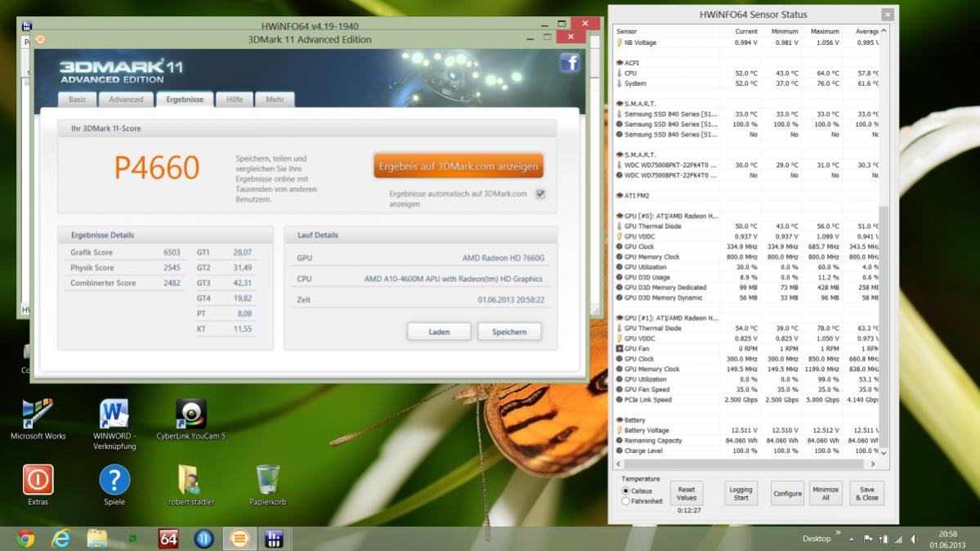Click the Grafik Score row
980x551 pixels.
point(125,253)
